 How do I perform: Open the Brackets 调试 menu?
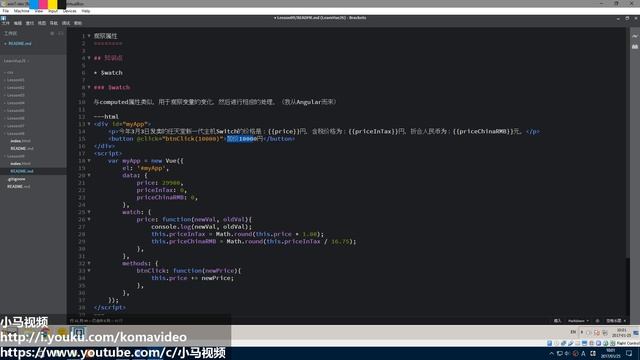tap(66, 23)
